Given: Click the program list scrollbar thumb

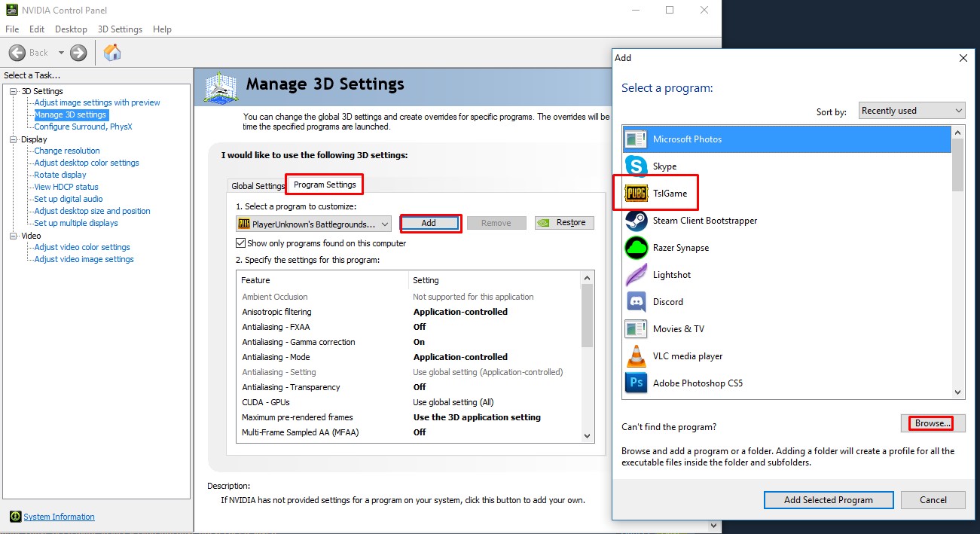Looking at the screenshot, I should (x=958, y=164).
